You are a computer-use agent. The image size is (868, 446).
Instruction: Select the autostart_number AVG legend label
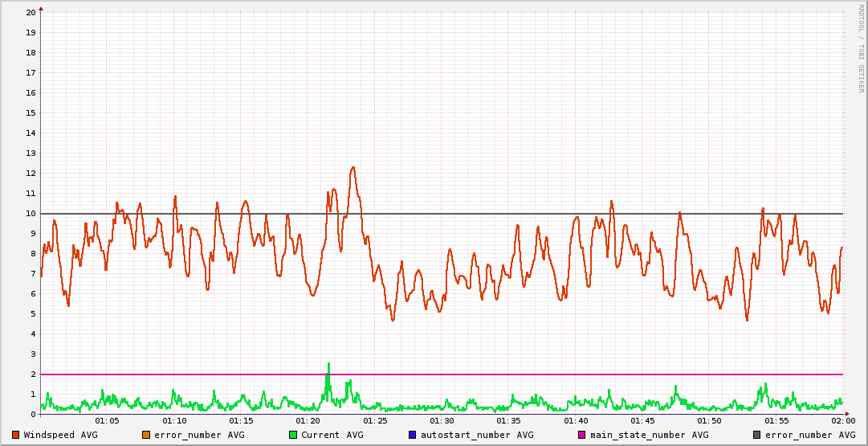click(x=477, y=435)
